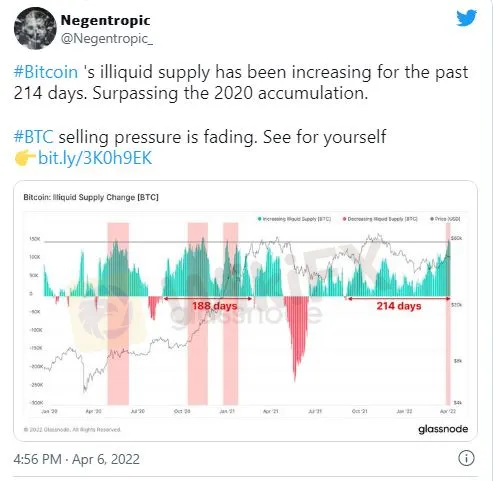Click the chart title Illiquid Supply Change
Screen dimensions: 493x481
(91, 197)
